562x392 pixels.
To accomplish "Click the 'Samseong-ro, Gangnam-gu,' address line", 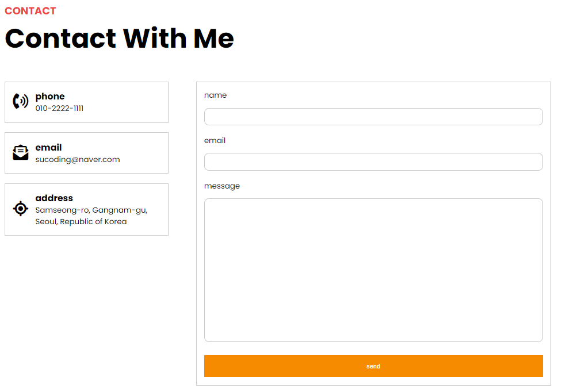I will pyautogui.click(x=91, y=210).
